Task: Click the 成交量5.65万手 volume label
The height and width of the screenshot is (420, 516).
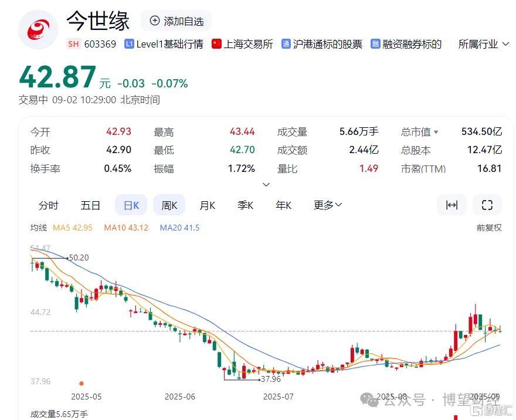Action: (x=59, y=414)
